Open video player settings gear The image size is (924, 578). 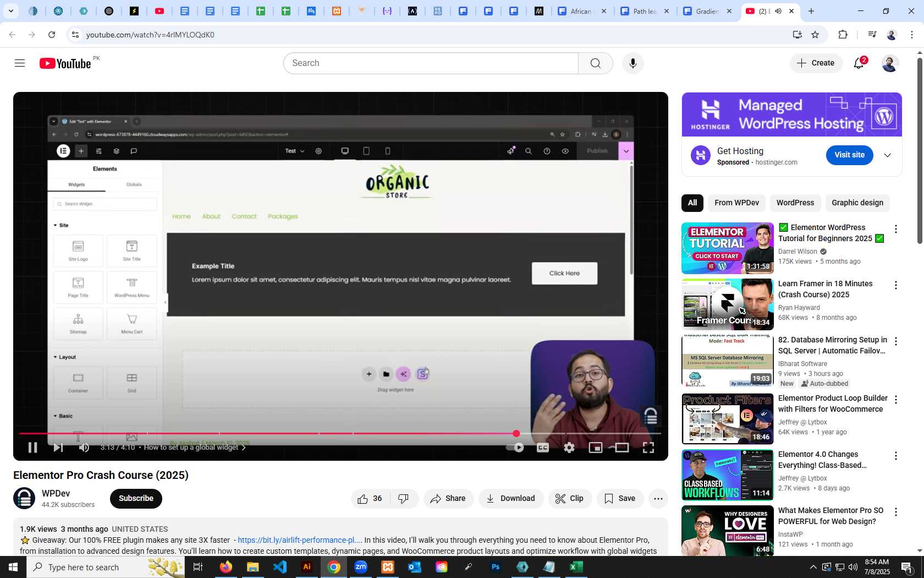pyautogui.click(x=569, y=448)
